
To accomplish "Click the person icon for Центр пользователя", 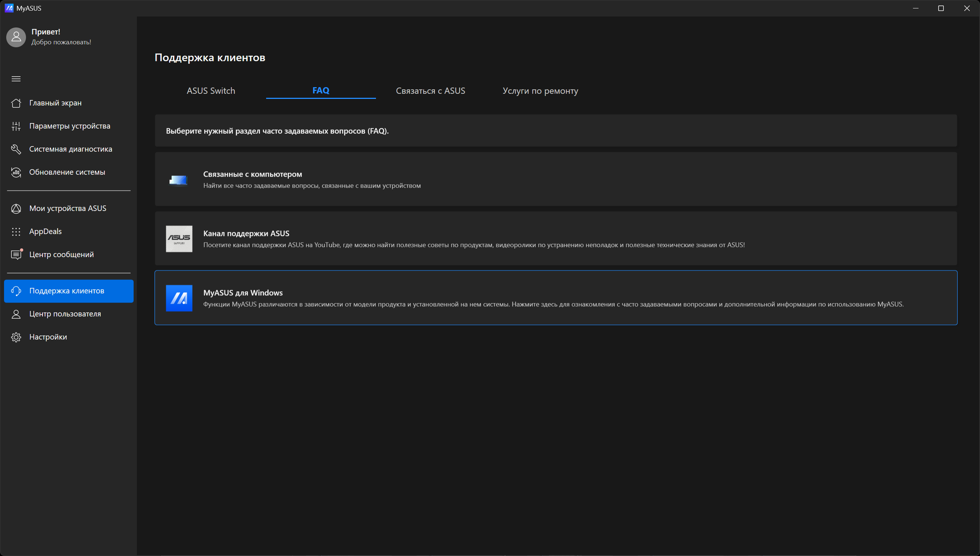I will (16, 314).
